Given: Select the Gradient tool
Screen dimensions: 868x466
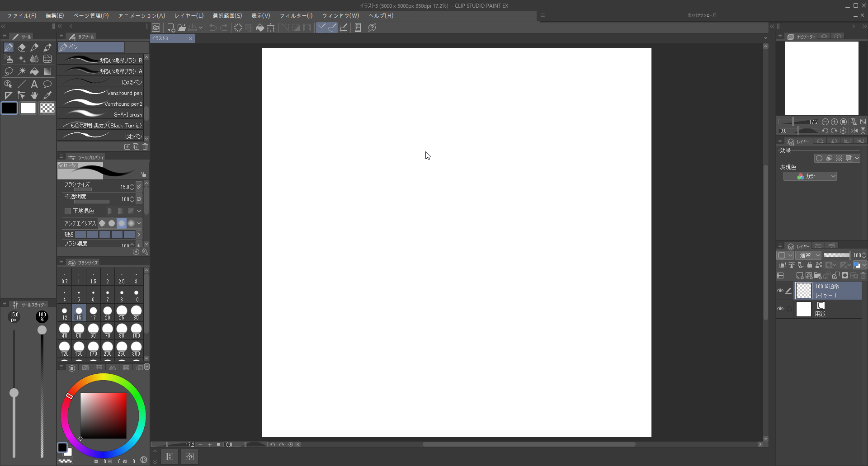Looking at the screenshot, I should [x=47, y=71].
